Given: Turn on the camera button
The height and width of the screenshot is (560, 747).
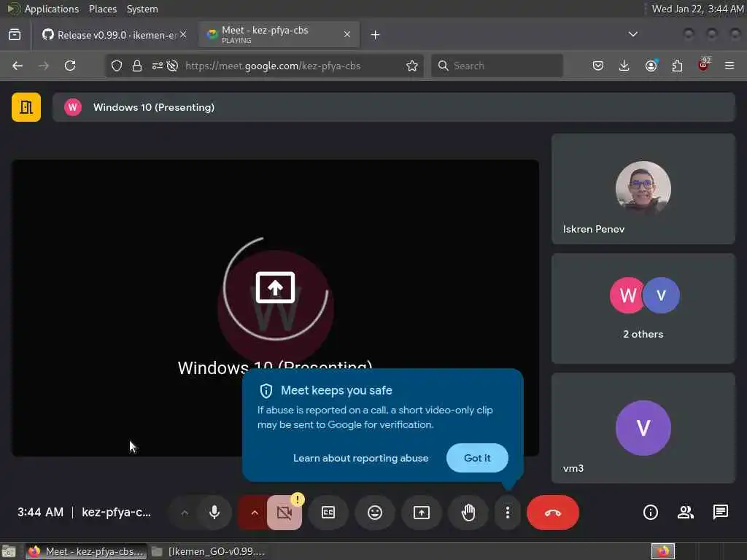Looking at the screenshot, I should tap(285, 513).
